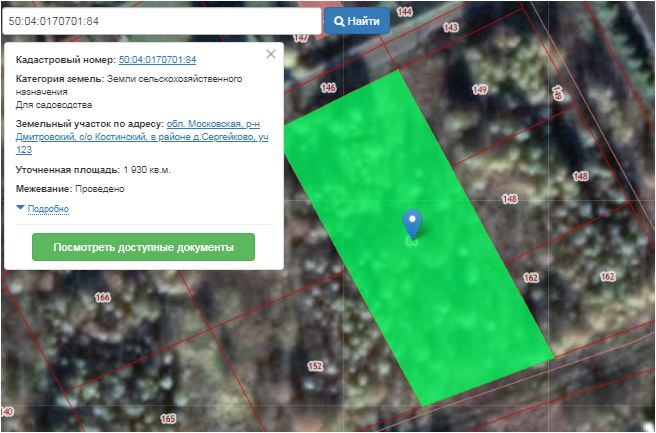Click parcel label 140 at bottom-left corner
Screen dimensions: 656x433
tap(6, 412)
